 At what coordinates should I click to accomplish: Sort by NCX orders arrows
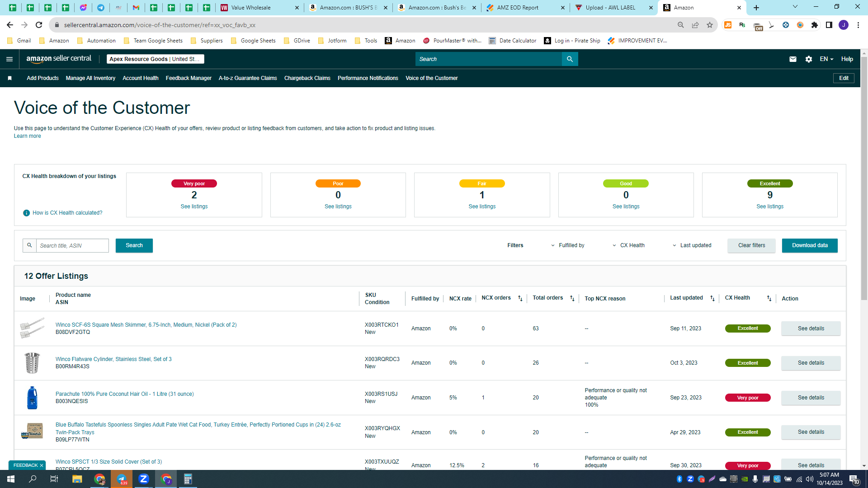click(x=520, y=298)
